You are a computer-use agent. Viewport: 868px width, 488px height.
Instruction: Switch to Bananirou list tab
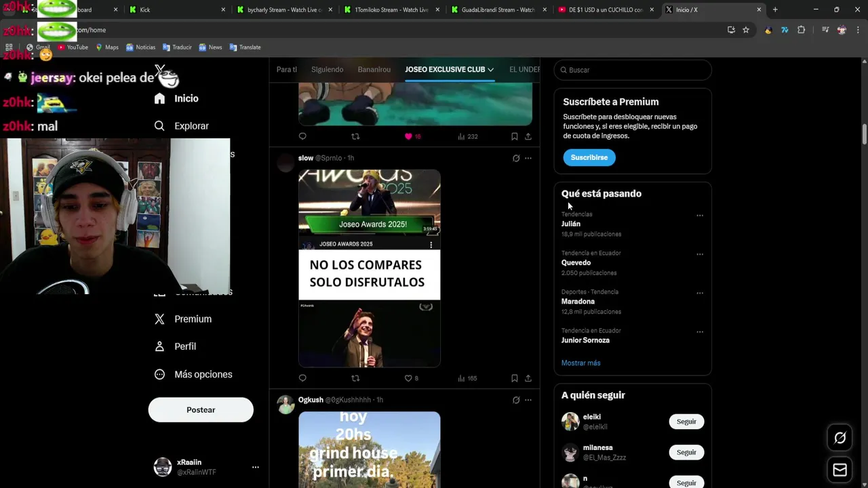coord(374,69)
